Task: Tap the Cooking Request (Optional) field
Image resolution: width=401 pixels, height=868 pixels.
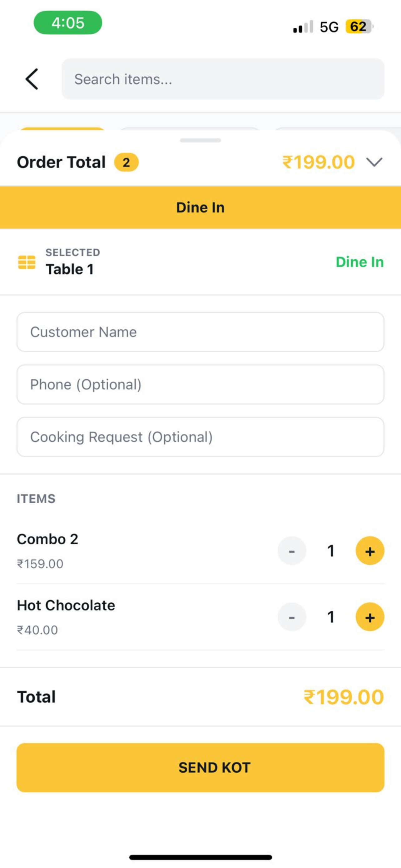Action: click(x=200, y=437)
